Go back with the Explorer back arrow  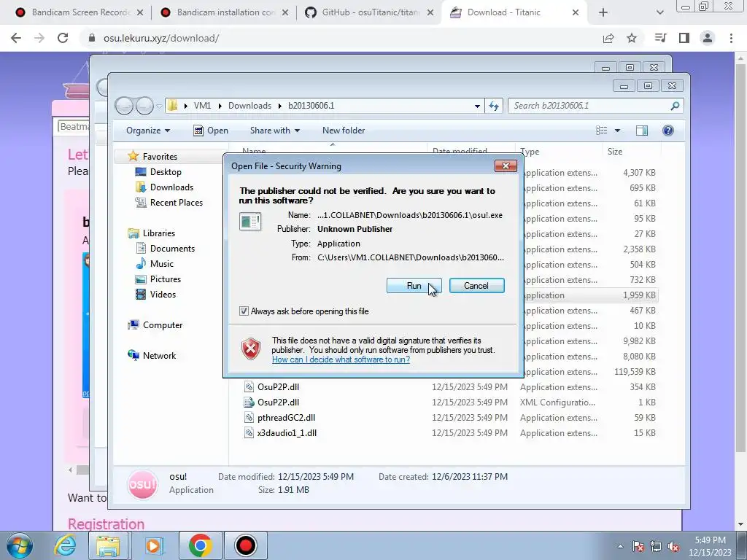(x=124, y=106)
